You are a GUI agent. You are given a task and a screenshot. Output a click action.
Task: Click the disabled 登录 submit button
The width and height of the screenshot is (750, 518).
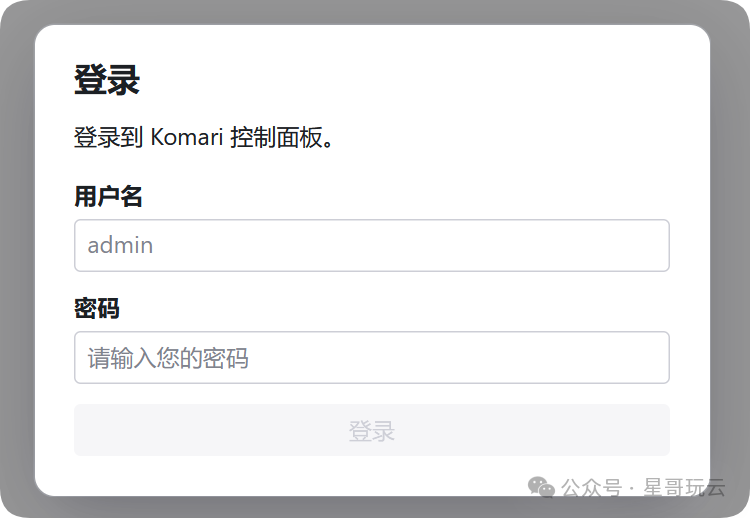372,430
